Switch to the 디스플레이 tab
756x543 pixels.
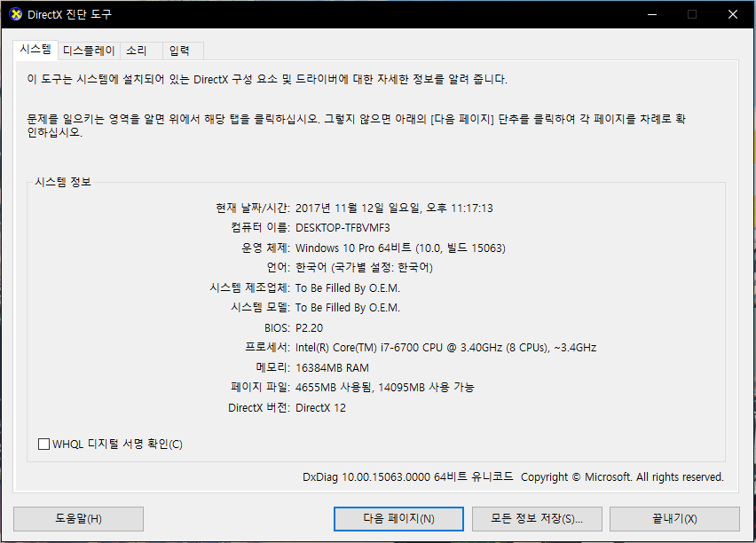click(90, 51)
